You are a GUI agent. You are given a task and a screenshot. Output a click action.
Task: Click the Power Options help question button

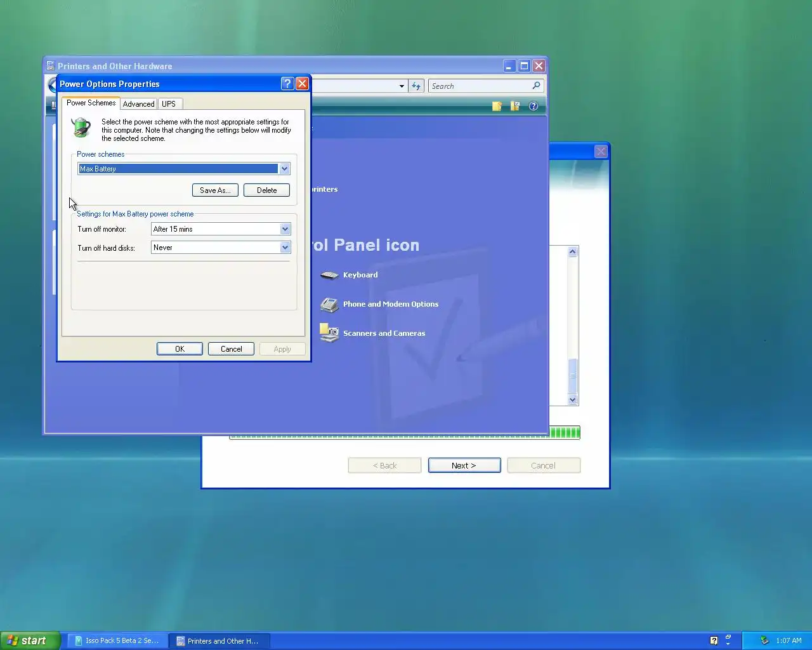(x=287, y=83)
